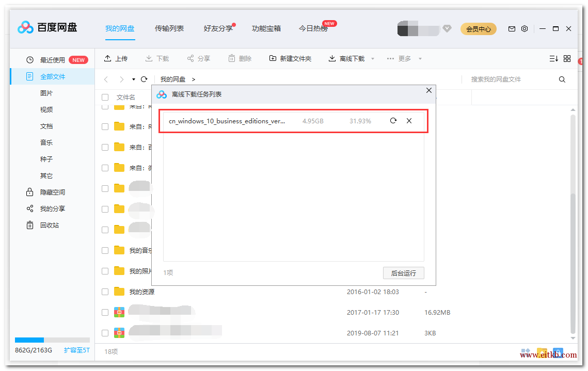Open 种子 category in sidebar

click(46, 159)
